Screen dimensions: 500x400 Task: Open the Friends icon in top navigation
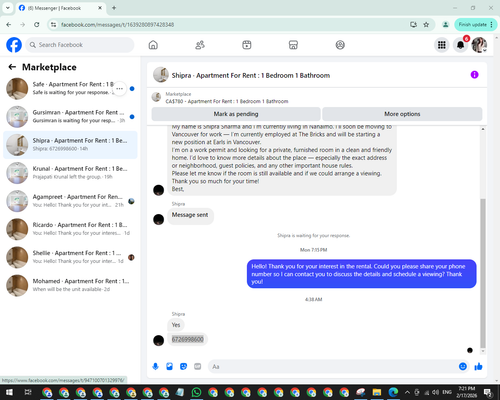200,45
